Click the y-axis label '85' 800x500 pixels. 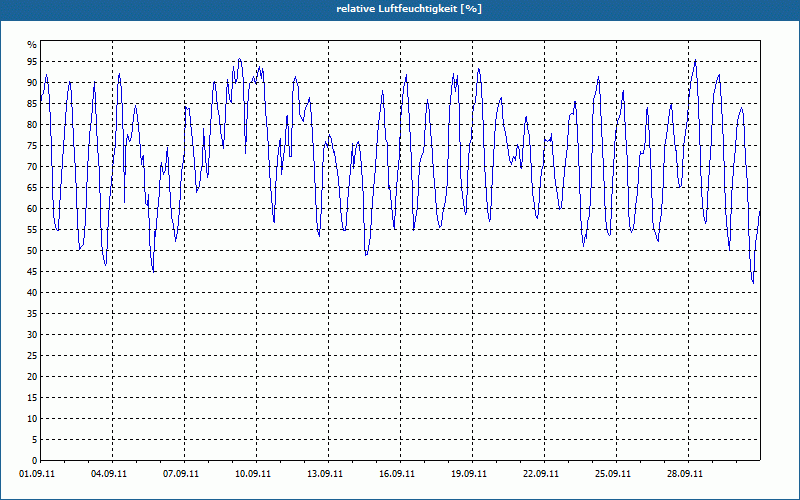pyautogui.click(x=32, y=104)
